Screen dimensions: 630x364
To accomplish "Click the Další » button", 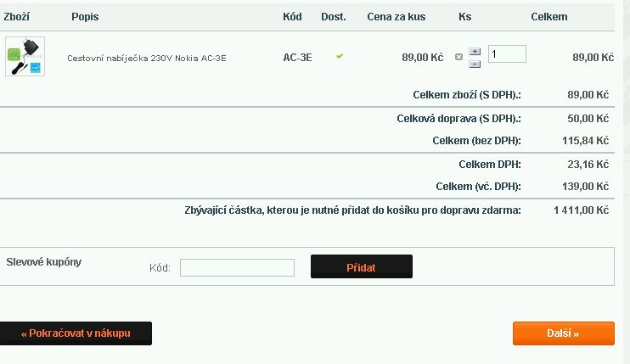I will click(563, 333).
